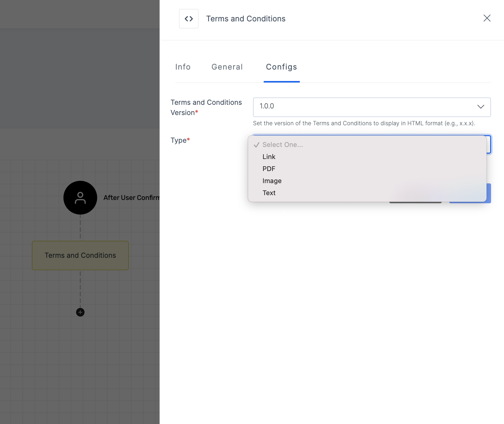Select the Terms and Conditions flow node
Image resolution: width=504 pixels, height=424 pixels.
[x=80, y=255]
